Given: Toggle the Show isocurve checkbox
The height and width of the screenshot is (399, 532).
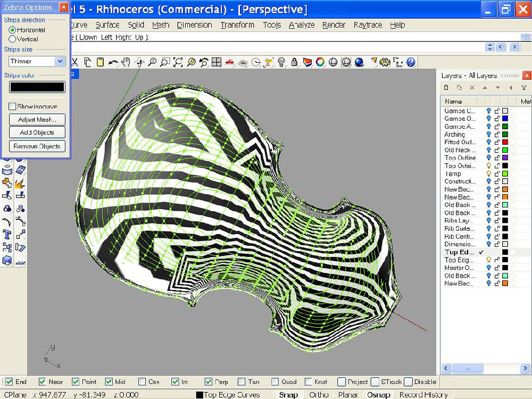Looking at the screenshot, I should (x=12, y=106).
